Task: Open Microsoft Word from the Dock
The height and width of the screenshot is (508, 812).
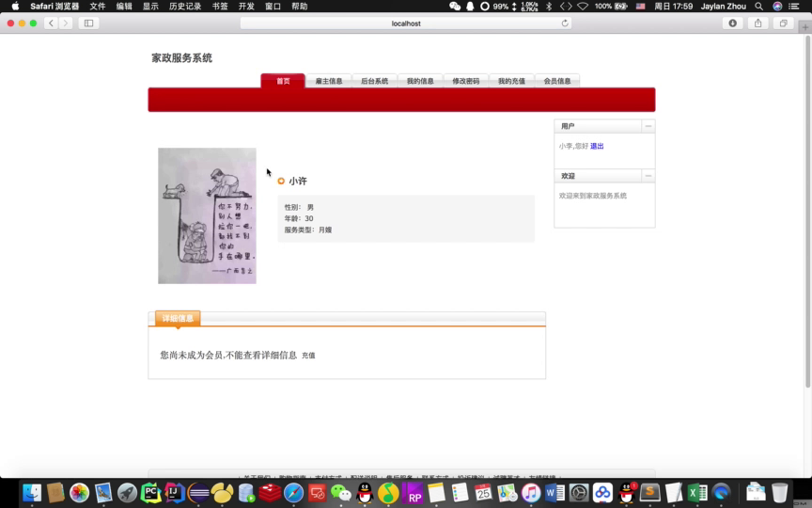Action: 554,493
